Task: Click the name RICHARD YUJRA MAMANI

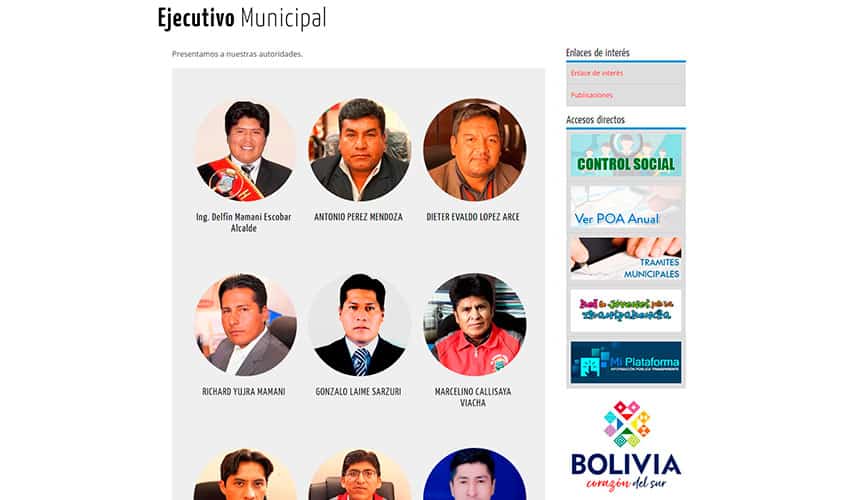Action: coord(244,392)
